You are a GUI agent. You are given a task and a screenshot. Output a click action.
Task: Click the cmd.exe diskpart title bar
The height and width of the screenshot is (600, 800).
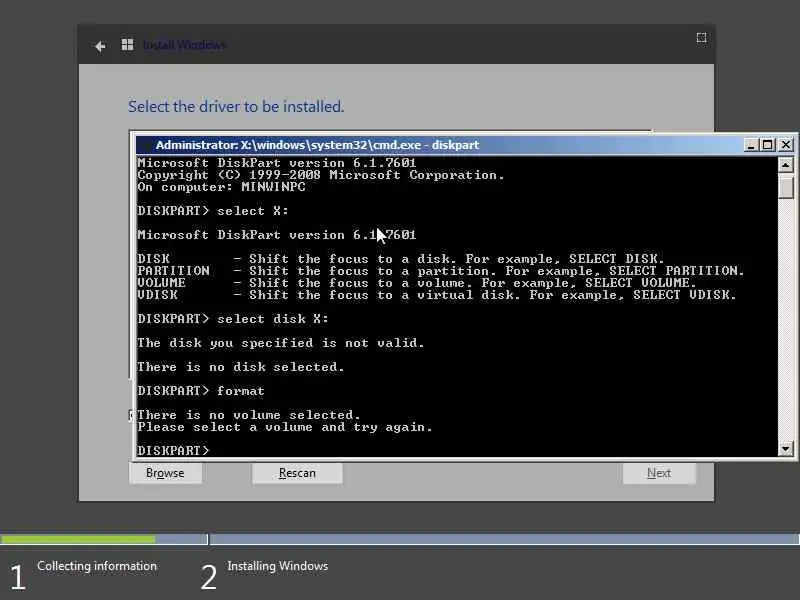(x=439, y=145)
